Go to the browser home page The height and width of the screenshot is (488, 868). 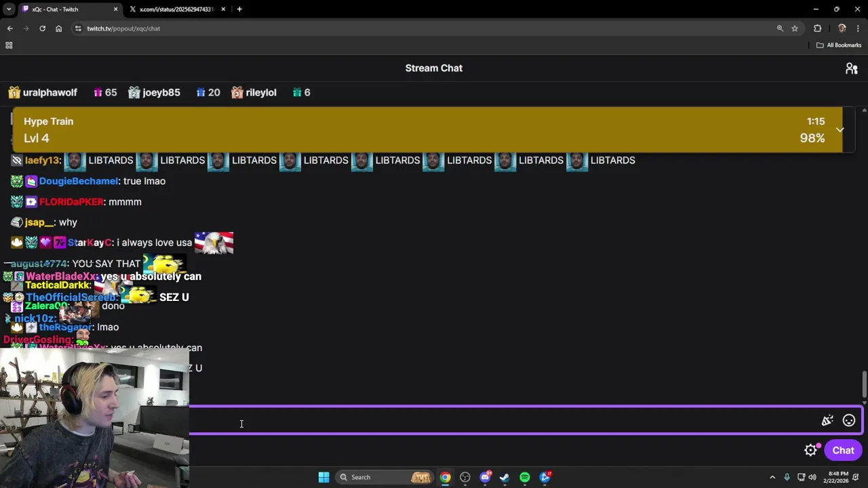[59, 28]
